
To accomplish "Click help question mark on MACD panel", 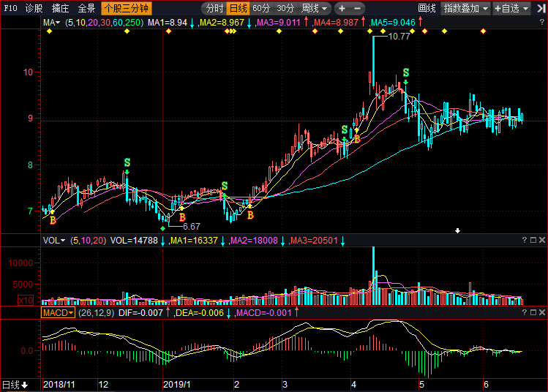I will click(x=524, y=312).
